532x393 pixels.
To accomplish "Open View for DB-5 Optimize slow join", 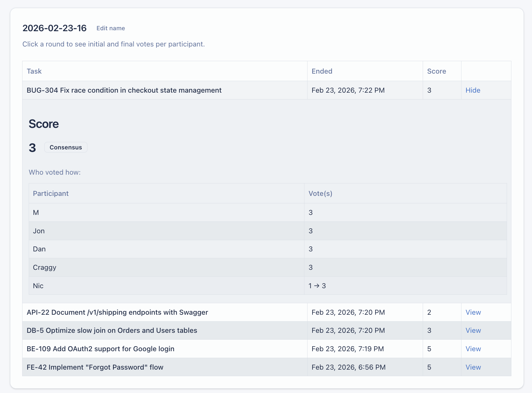I will pos(473,330).
